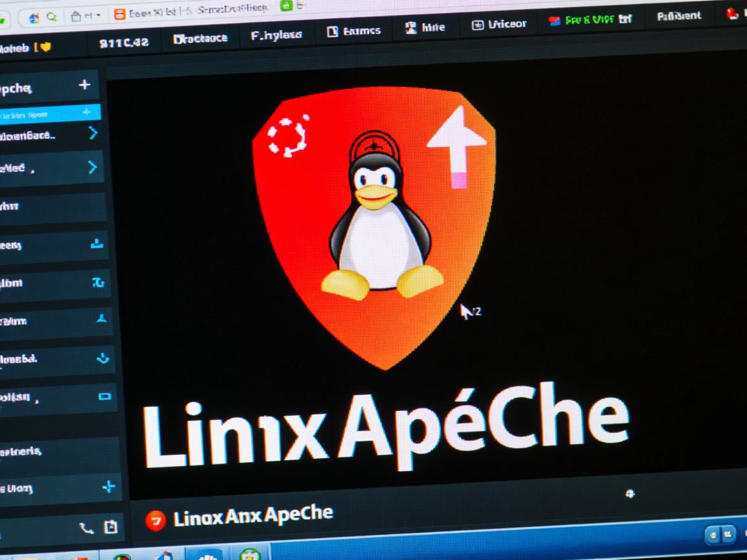Click the red play icon beside the video title
This screenshot has height=560, width=747.
[x=156, y=518]
